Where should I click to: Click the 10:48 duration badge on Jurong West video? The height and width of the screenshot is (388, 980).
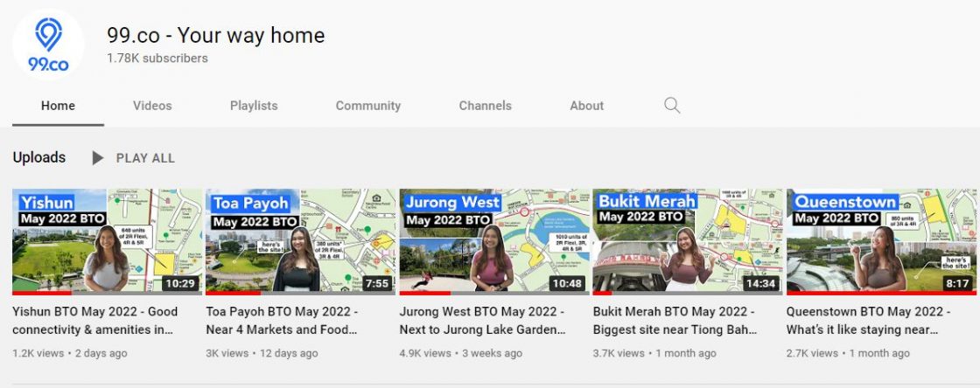(x=567, y=283)
